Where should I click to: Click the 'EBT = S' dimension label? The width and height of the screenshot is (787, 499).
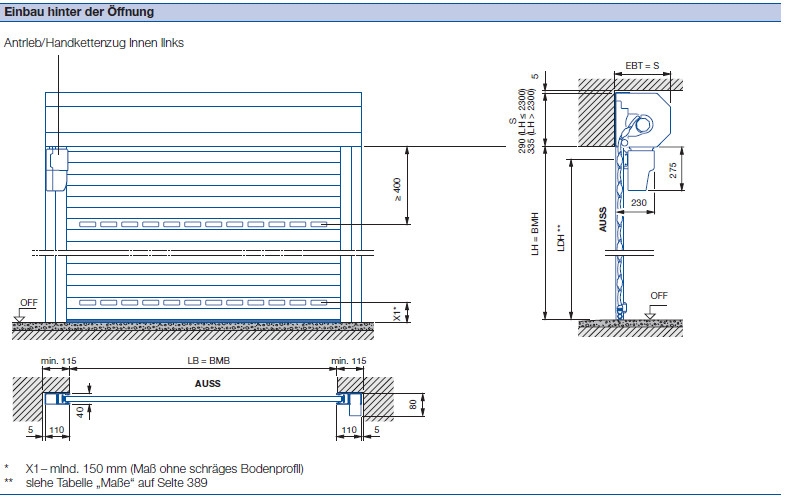pos(642,66)
